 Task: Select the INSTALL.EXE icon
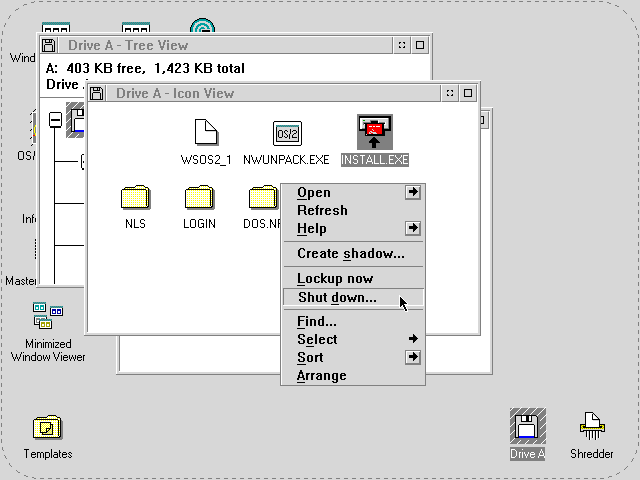click(375, 132)
